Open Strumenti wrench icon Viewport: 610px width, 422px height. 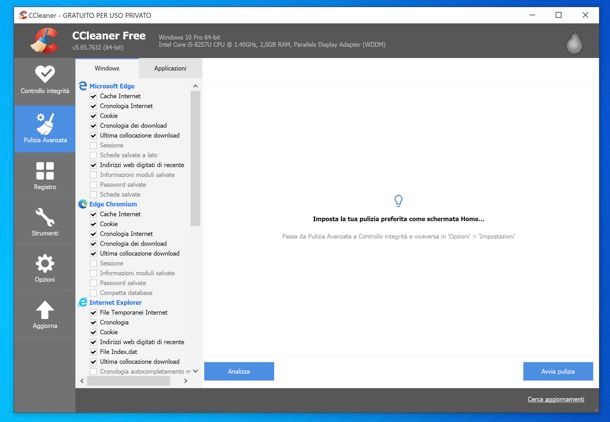click(x=45, y=217)
